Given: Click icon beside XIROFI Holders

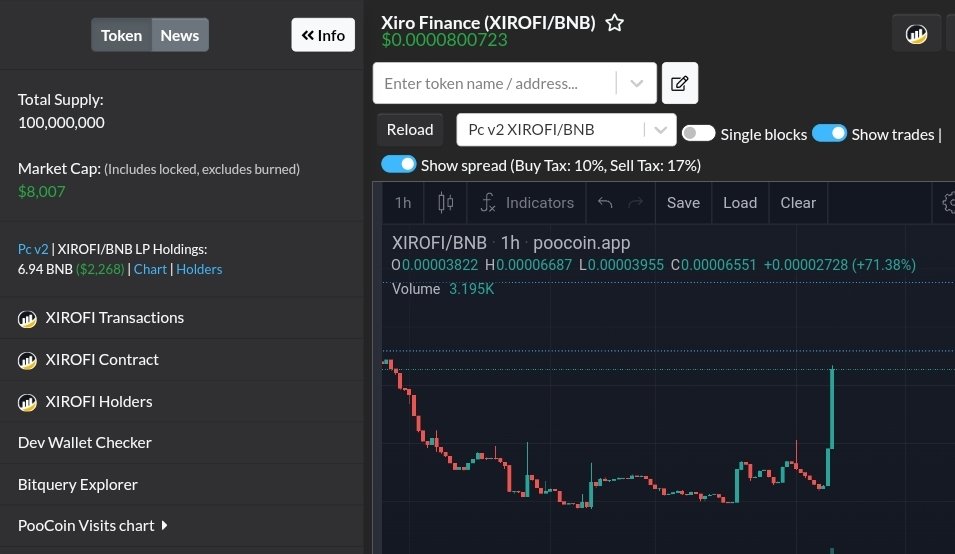Looking at the screenshot, I should [27, 402].
